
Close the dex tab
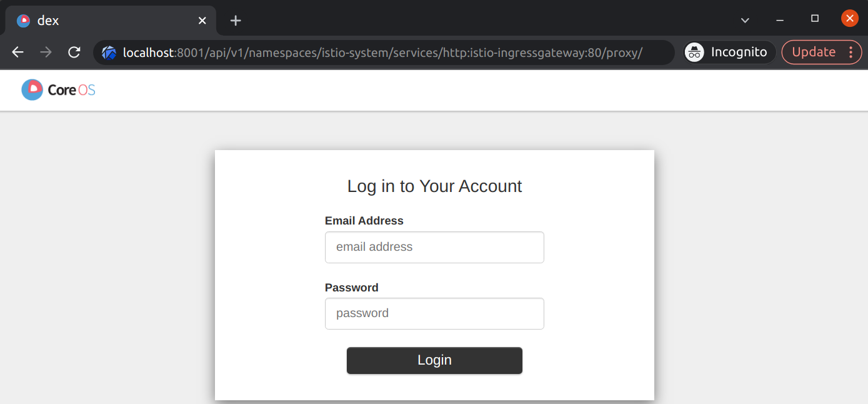click(x=202, y=20)
